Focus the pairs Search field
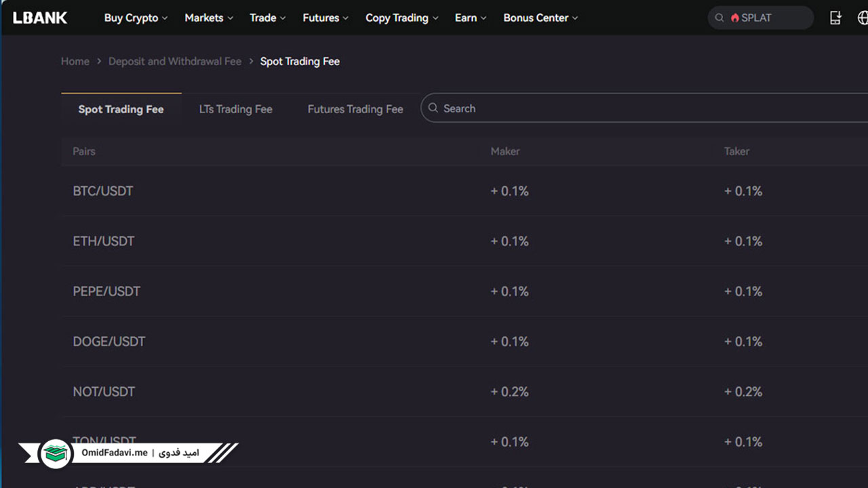This screenshot has width=868, height=488. 644,108
